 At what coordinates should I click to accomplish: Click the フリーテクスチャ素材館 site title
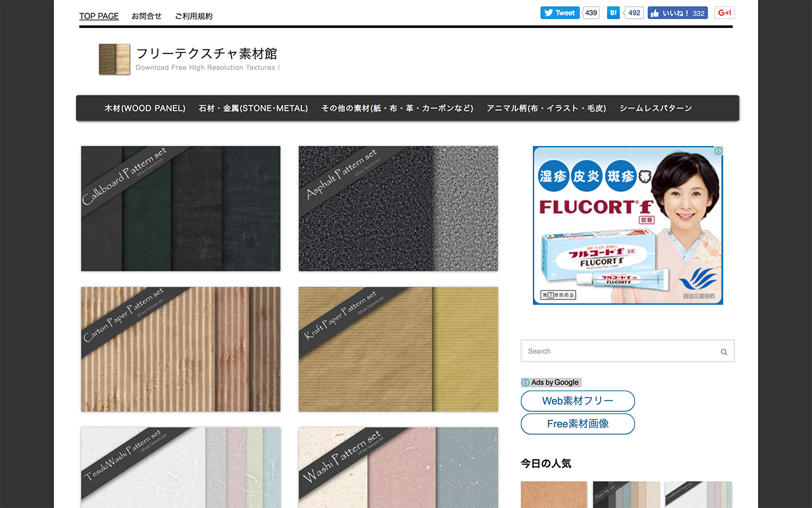coord(207,53)
